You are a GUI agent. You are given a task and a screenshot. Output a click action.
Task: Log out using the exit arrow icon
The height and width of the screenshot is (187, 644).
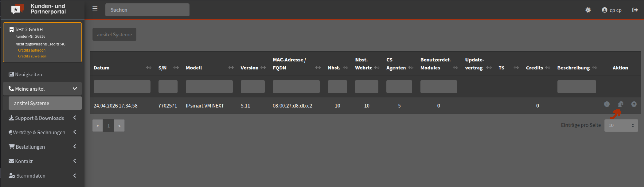(x=635, y=10)
